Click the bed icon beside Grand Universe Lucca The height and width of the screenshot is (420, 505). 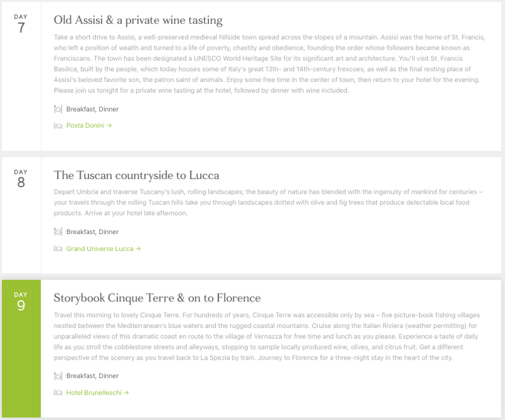58,249
